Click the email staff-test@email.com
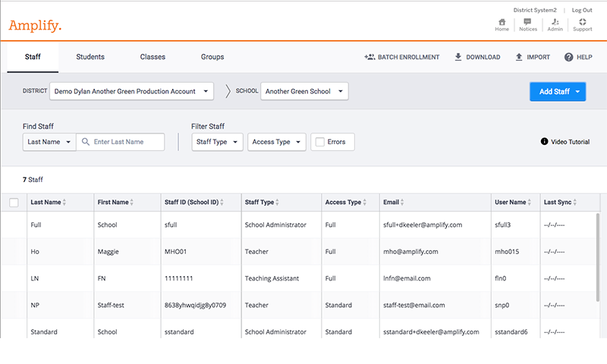 [x=414, y=305]
